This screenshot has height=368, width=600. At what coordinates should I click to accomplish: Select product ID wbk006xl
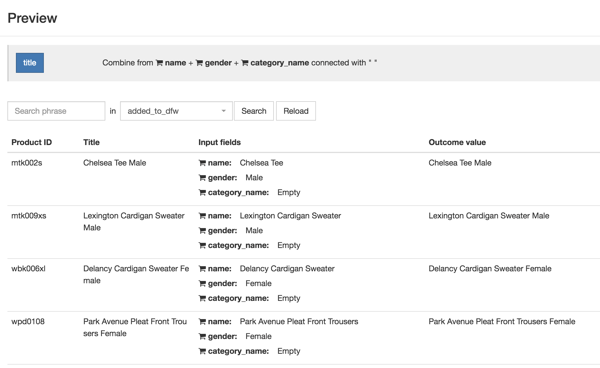point(28,269)
